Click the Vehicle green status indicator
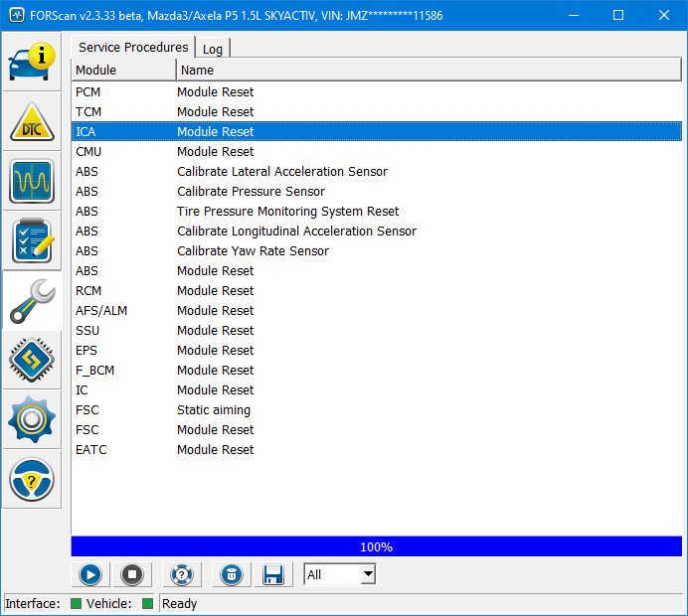Image resolution: width=688 pixels, height=616 pixels. click(x=147, y=604)
